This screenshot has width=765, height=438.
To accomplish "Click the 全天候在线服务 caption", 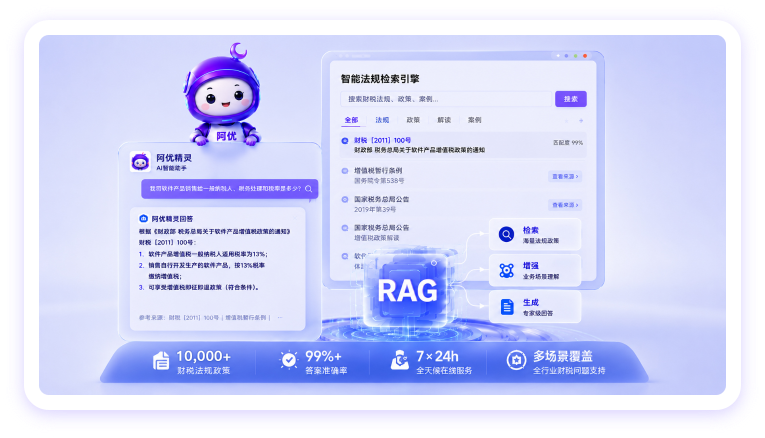I will 444,371.
